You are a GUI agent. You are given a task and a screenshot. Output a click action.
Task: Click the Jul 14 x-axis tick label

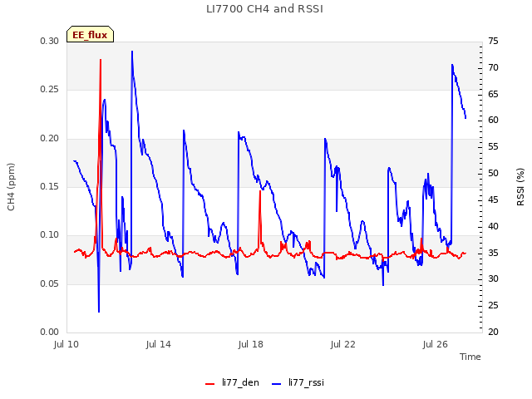pos(159,344)
